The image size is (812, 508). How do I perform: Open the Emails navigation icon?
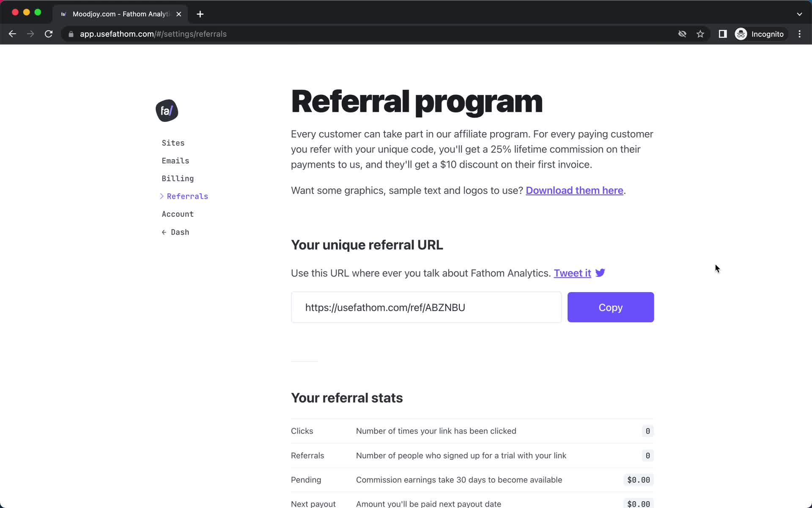pyautogui.click(x=176, y=160)
